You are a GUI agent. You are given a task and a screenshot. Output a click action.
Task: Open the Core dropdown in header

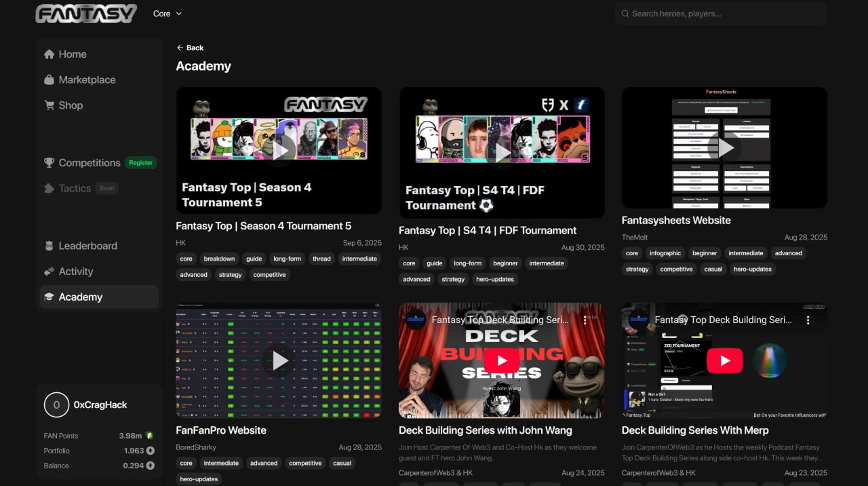click(x=167, y=14)
